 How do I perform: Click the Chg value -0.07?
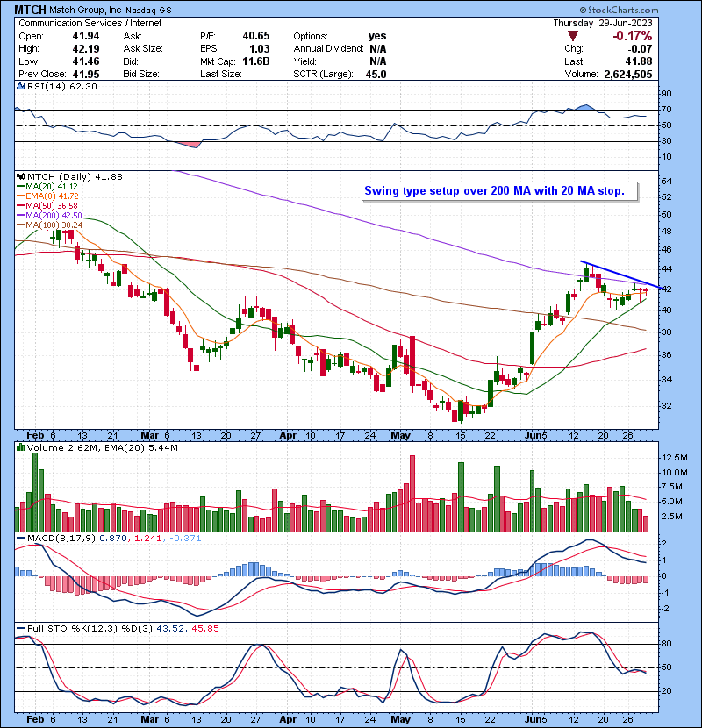641,48
